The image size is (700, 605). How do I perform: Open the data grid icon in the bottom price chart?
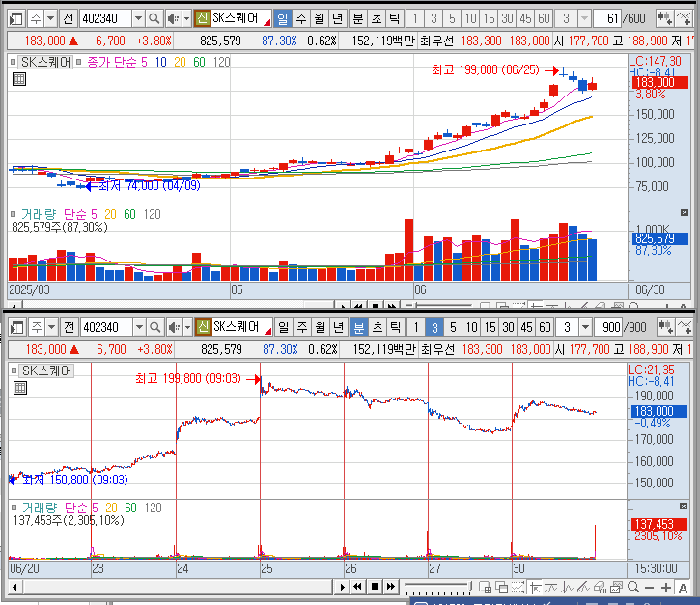20,388
